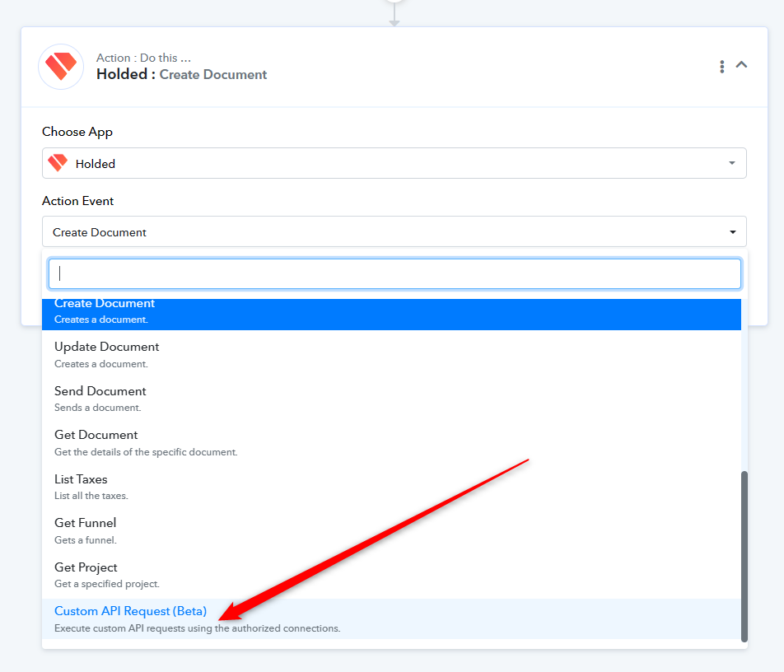The width and height of the screenshot is (784, 672).
Task: Focus the action event search field
Action: click(394, 273)
